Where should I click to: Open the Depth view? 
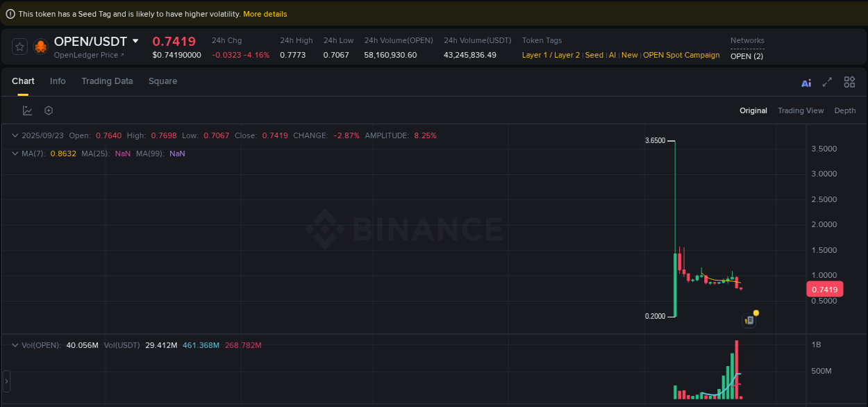click(x=845, y=110)
